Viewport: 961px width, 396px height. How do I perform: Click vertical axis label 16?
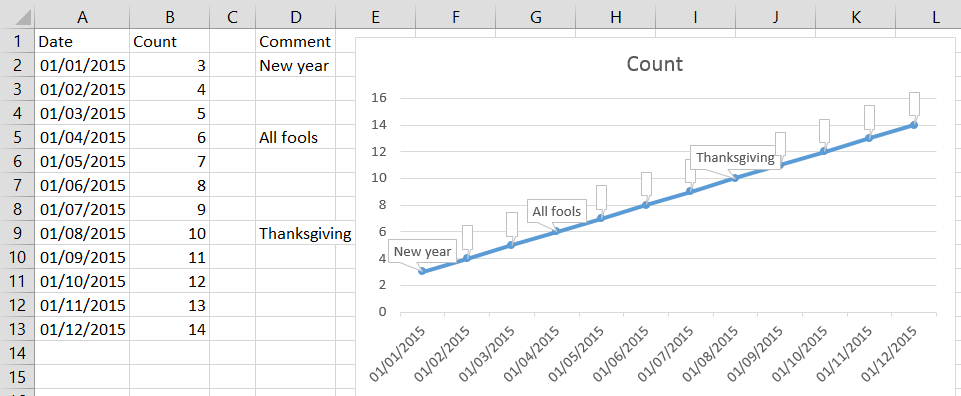point(378,98)
